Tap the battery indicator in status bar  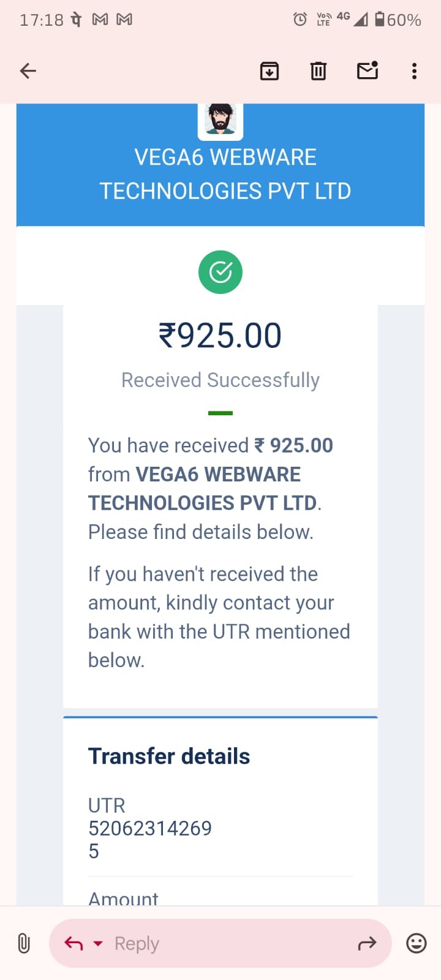pyautogui.click(x=380, y=20)
